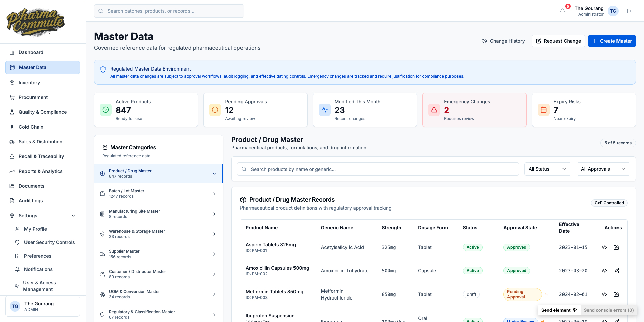
Task: Open Dashboard in the sidebar
Action: tap(43, 52)
